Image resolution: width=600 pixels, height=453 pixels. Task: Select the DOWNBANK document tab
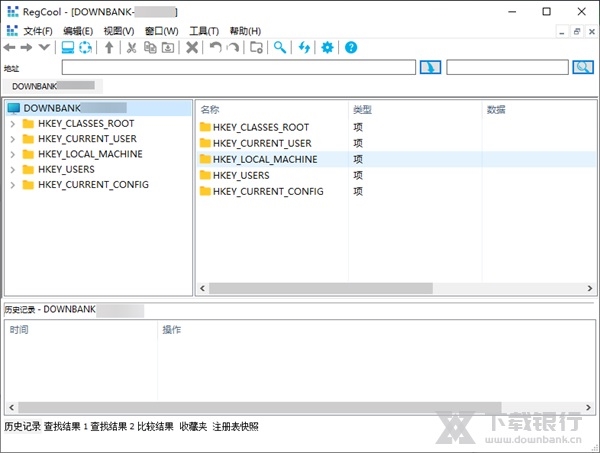(x=53, y=86)
